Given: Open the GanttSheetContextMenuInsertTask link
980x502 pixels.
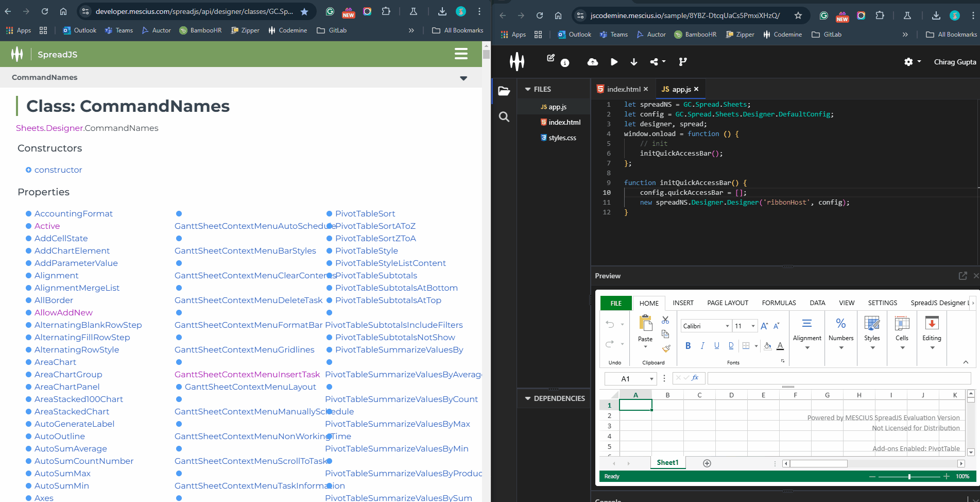Looking at the screenshot, I should [x=247, y=374].
